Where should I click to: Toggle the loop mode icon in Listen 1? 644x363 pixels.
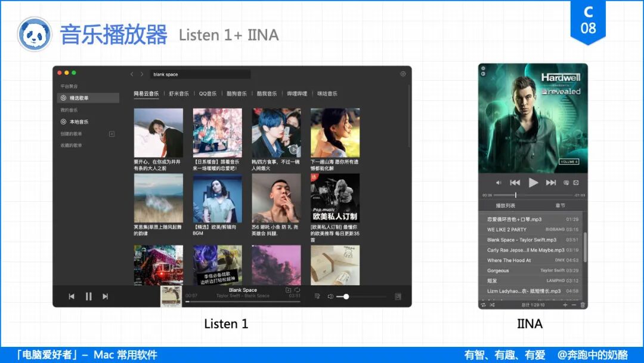297,290
